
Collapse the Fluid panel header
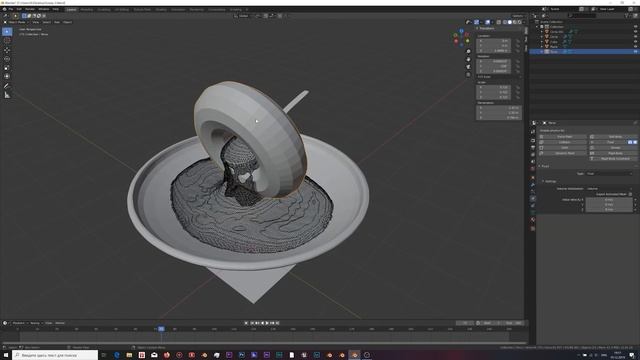tap(544, 166)
